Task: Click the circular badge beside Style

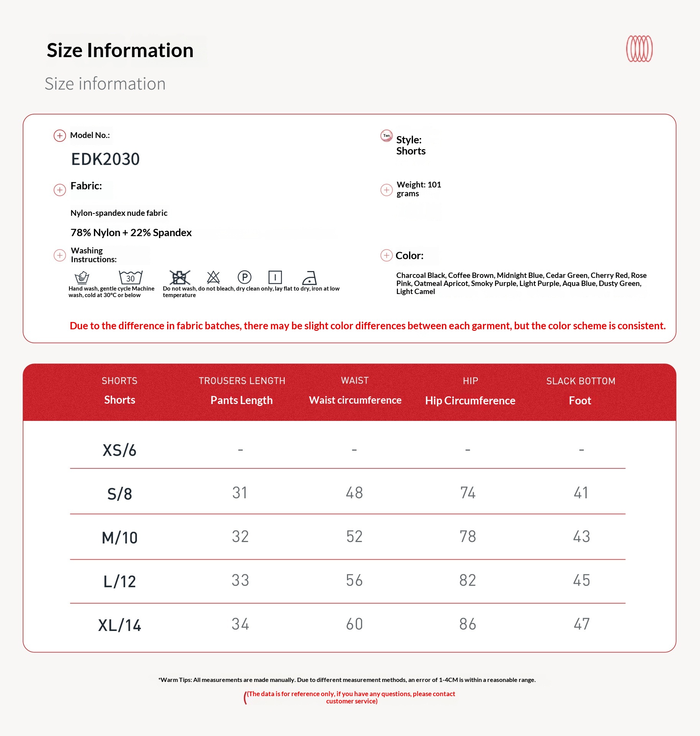Action: coord(386,136)
